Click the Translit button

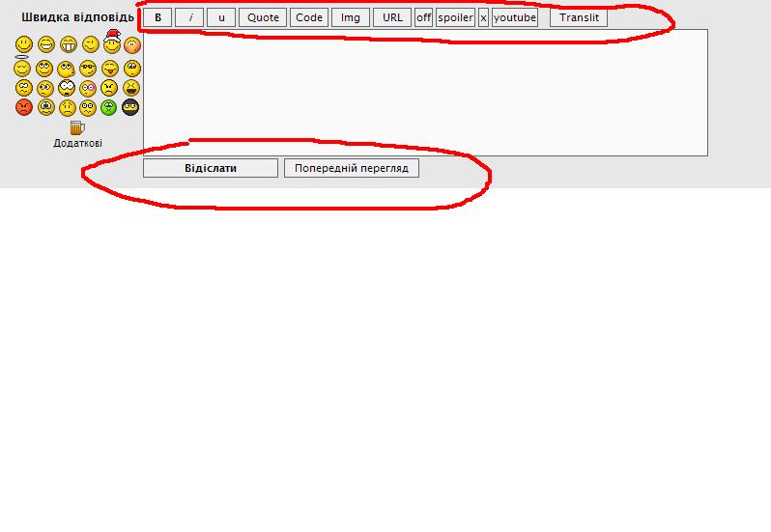pyautogui.click(x=579, y=17)
